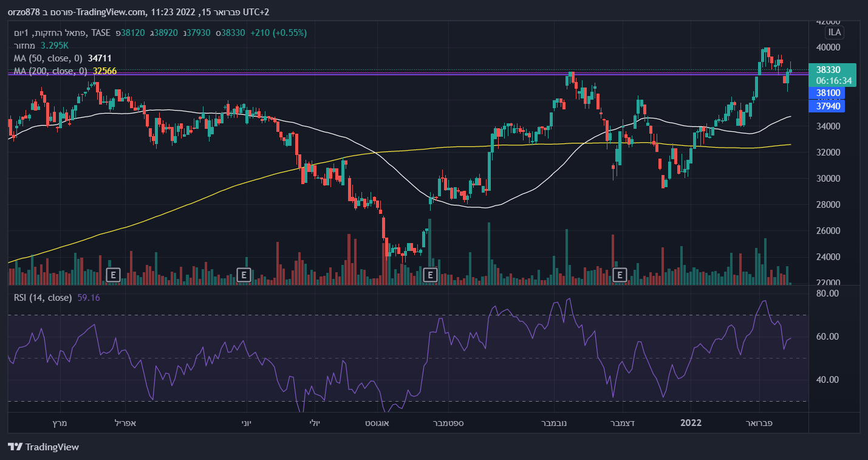Screen dimensions: 868x460
Task: Click the 2022 year label on time axis
Action: pos(691,422)
